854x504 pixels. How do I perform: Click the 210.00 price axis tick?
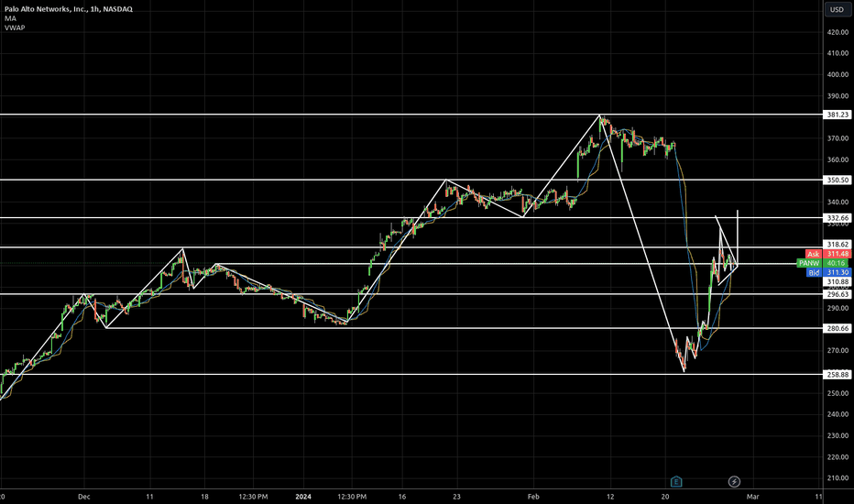[x=838, y=478]
